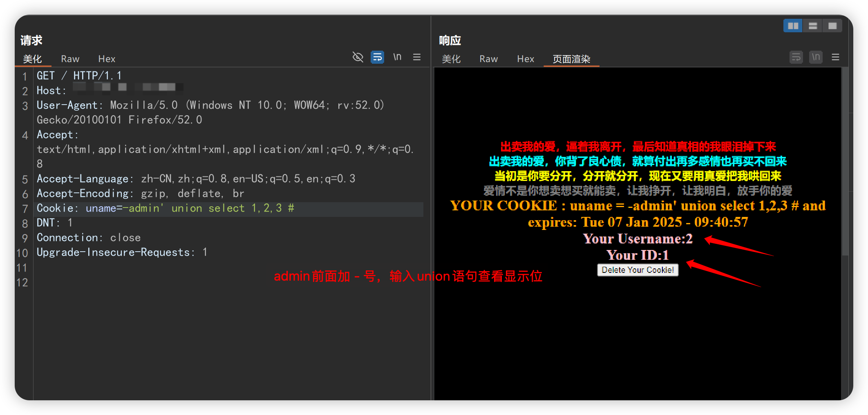The height and width of the screenshot is (415, 868).
Task: Click the yellow lyric line in rendered page
Action: click(638, 176)
